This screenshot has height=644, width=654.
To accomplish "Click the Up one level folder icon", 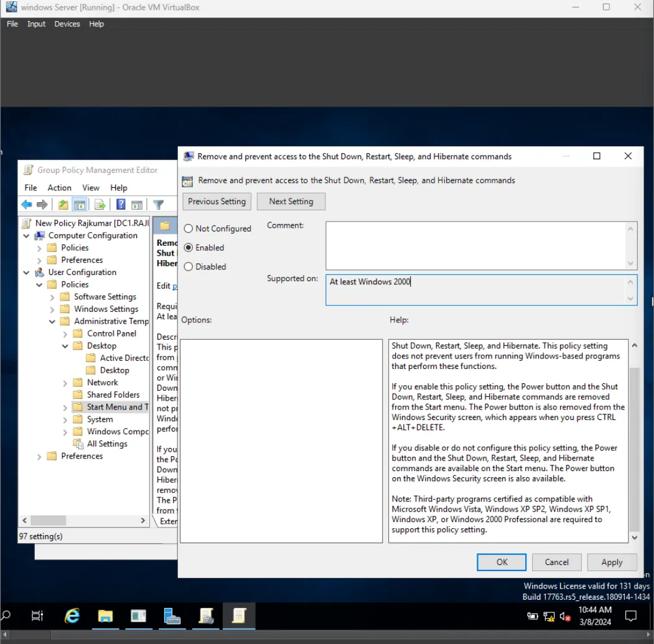I will click(63, 205).
